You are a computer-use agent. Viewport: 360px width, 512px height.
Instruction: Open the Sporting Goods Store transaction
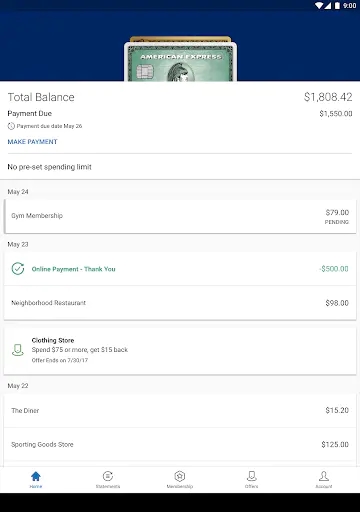[x=180, y=444]
